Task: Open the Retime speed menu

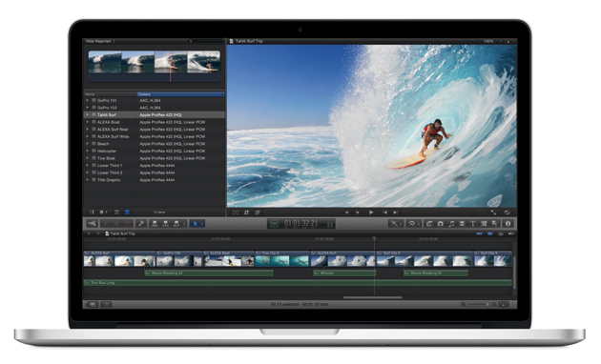Action: pos(413,224)
